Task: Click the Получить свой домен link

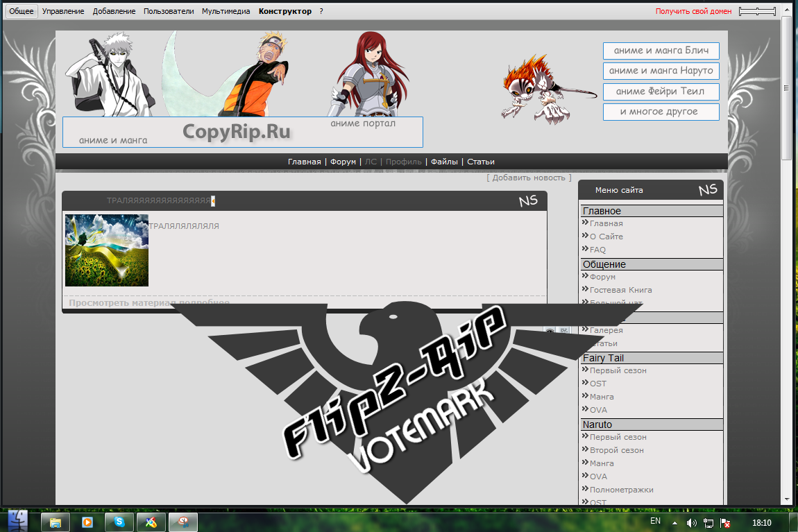Action: (693, 11)
